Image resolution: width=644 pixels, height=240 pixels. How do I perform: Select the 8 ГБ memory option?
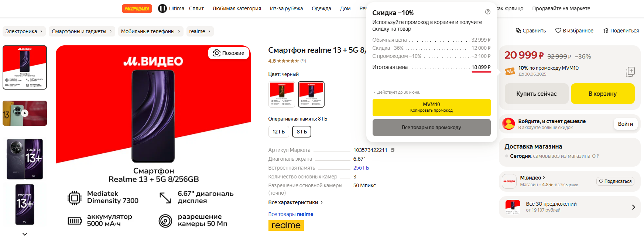[x=302, y=132]
